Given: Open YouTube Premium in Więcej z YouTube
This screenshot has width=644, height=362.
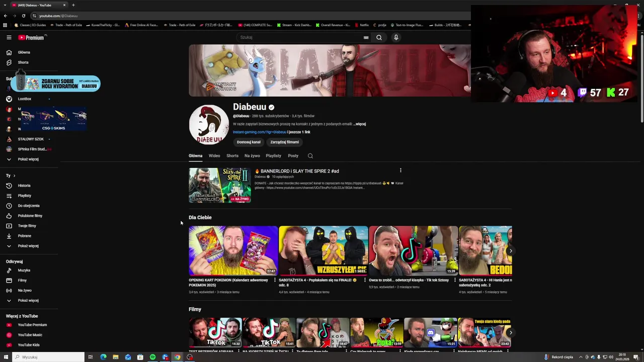Looking at the screenshot, I should click(32, 325).
